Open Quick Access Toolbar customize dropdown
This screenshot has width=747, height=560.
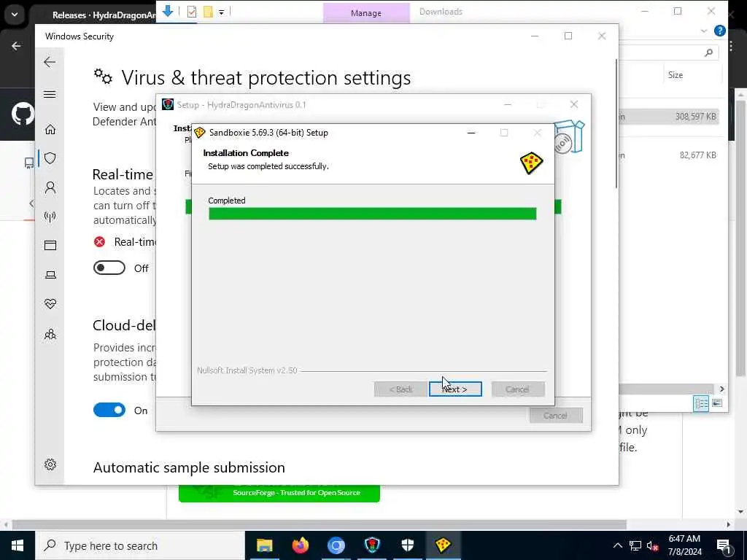tap(222, 12)
